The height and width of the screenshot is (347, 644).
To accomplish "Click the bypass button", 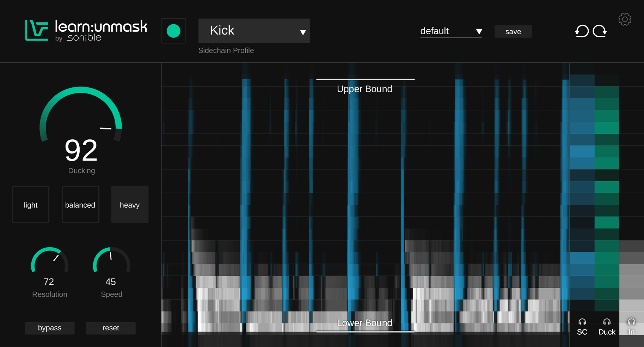I will click(50, 328).
